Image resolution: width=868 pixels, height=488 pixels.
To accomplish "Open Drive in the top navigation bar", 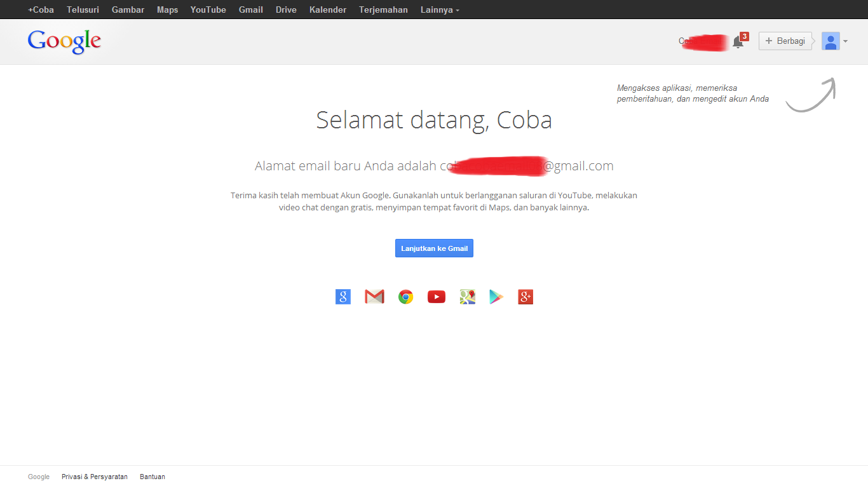I will (286, 10).
